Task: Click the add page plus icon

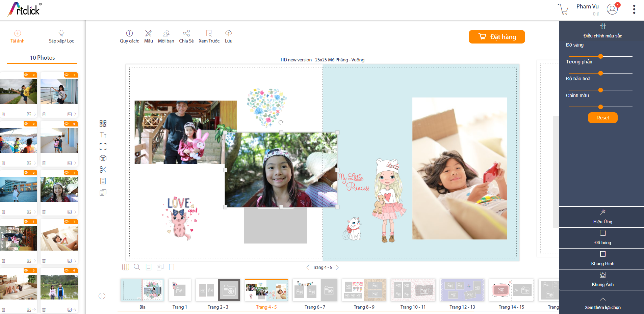Action: [x=102, y=296]
